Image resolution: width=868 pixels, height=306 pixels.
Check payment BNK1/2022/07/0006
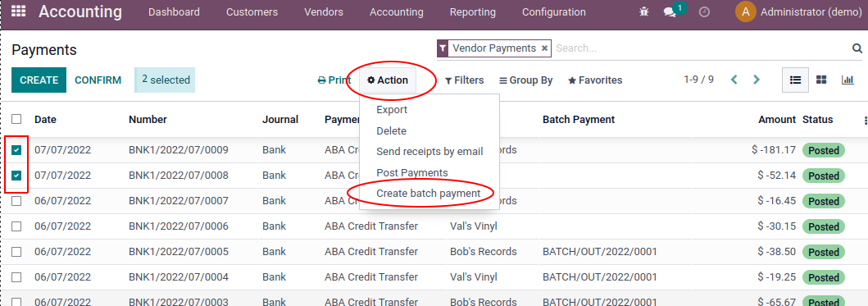(16, 226)
